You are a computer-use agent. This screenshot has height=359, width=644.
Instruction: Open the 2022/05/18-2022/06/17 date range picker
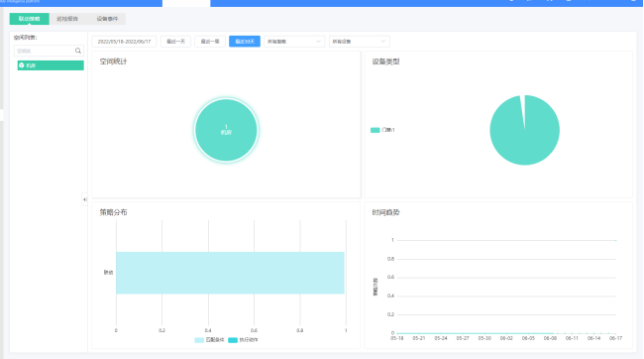pos(124,42)
